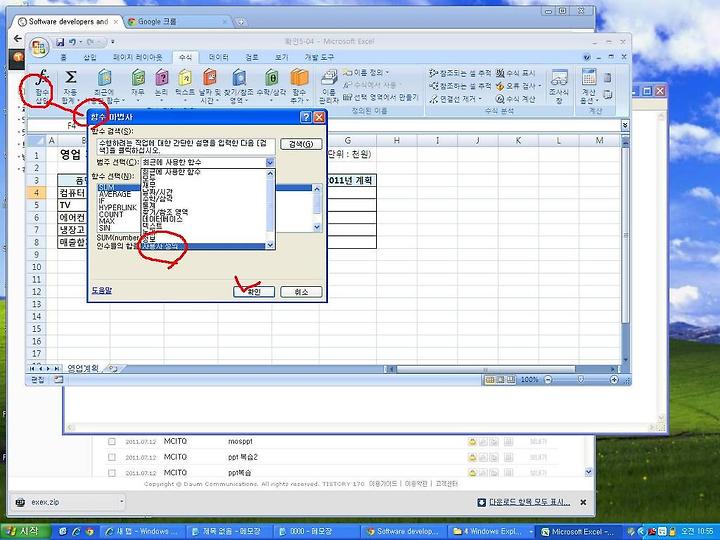720x540 pixels.
Task: Tick the checkbox in the ppt 복습2 row
Action: coord(112,457)
